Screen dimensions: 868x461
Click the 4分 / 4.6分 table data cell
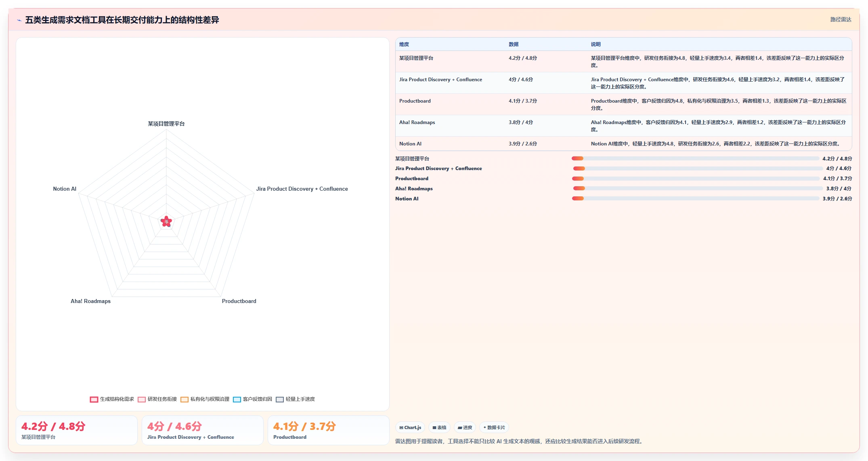(x=521, y=80)
